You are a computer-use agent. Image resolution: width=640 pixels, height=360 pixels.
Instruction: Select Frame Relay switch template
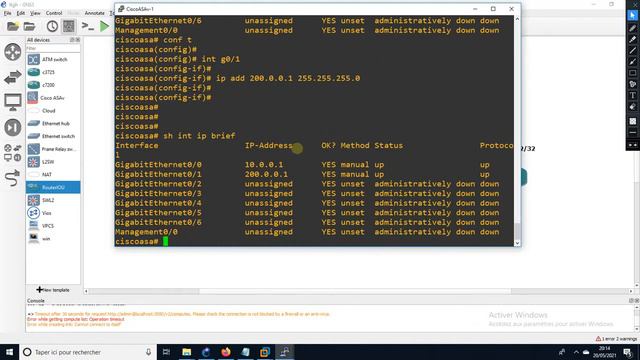[x=53, y=149]
